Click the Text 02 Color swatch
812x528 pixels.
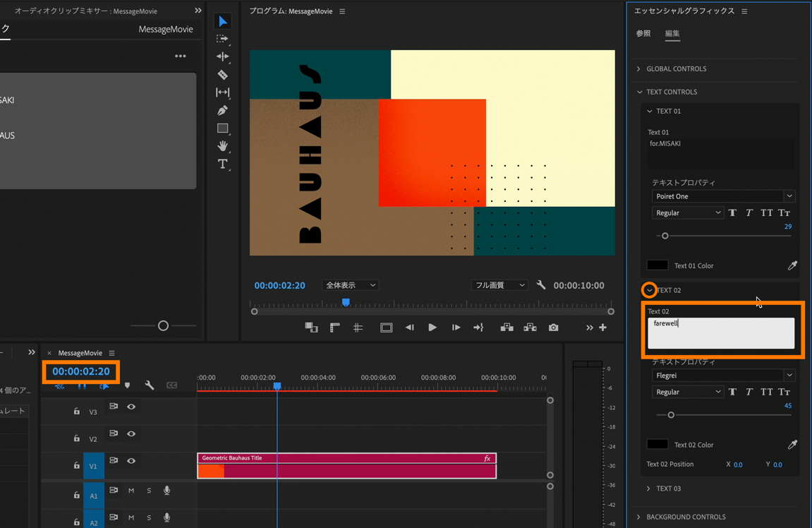click(x=658, y=445)
